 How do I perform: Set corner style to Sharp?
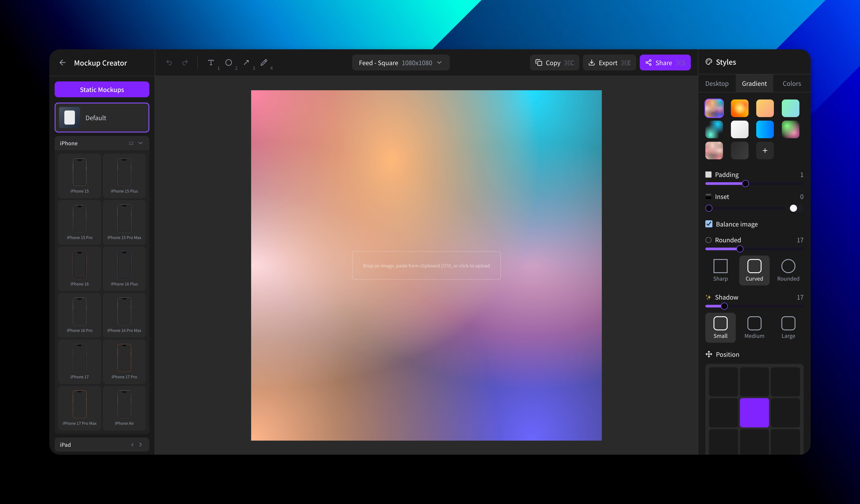[x=720, y=270]
